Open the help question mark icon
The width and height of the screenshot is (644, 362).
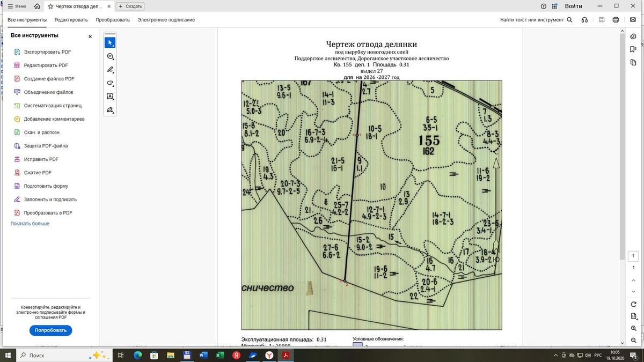tap(544, 6)
